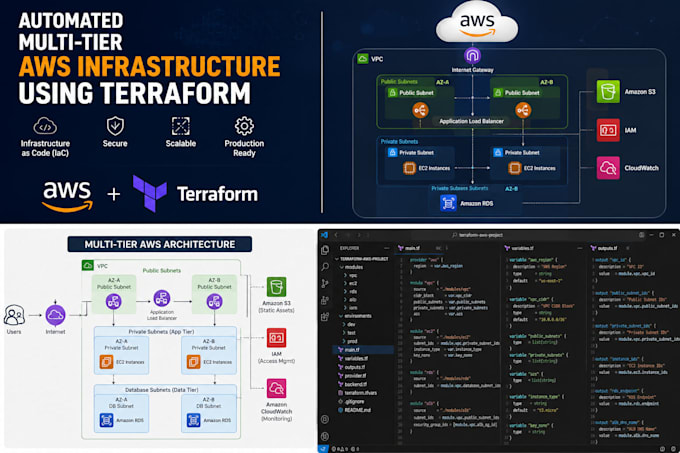
Task: Click the MULTI-TIER AWS ARCHITECTURE title banner
Action: pyautogui.click(x=160, y=244)
